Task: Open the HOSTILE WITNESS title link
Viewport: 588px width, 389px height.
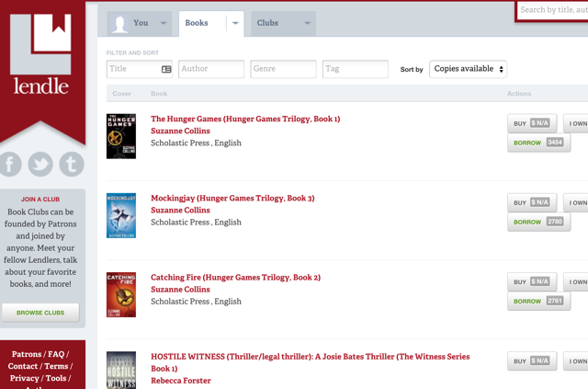Action: click(x=311, y=362)
